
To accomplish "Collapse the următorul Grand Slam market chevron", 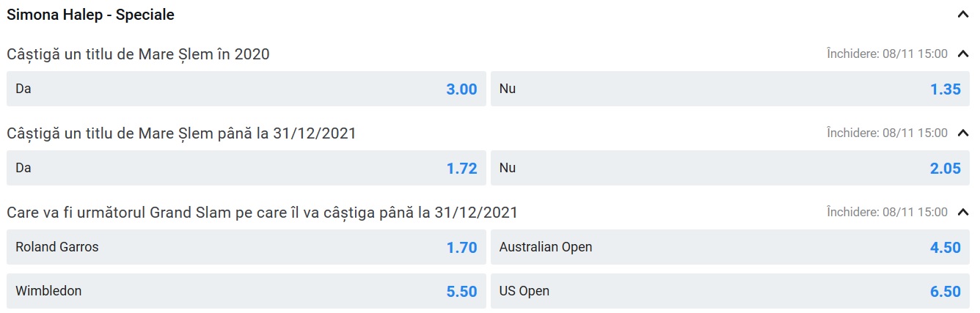I will [963, 212].
